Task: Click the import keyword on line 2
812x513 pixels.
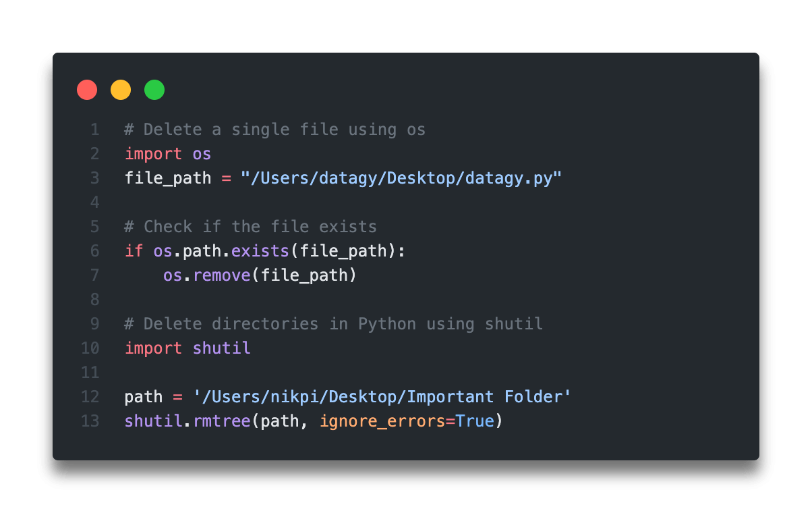Action: [x=153, y=153]
